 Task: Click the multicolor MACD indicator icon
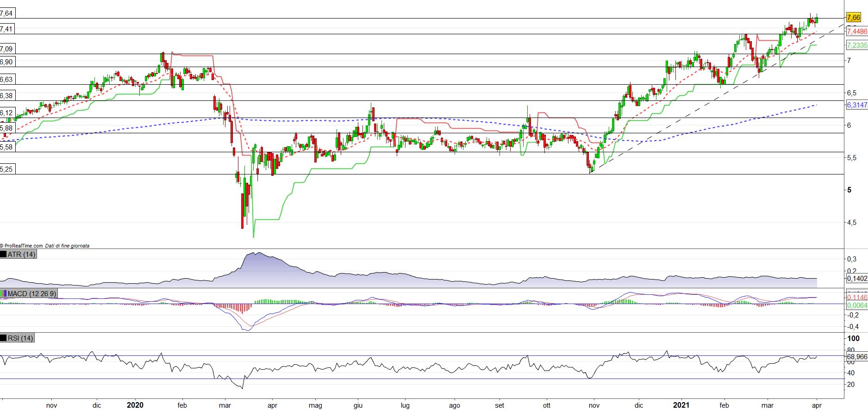point(4,294)
